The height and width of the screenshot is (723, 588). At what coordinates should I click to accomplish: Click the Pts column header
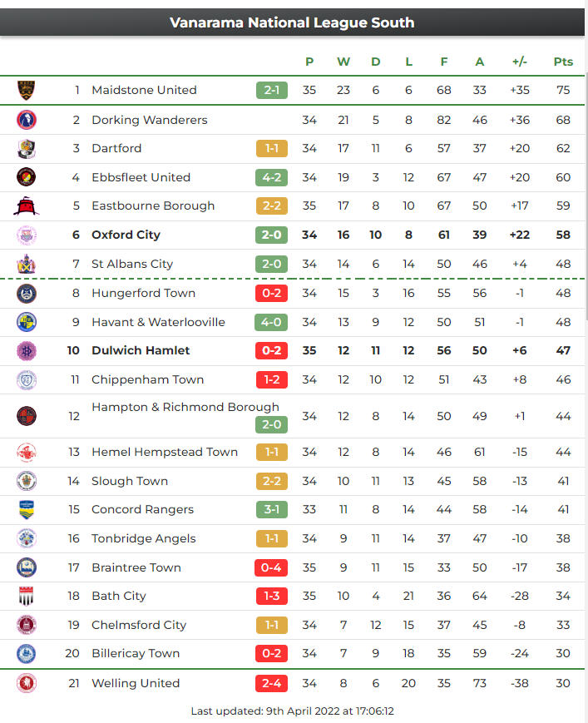click(563, 62)
